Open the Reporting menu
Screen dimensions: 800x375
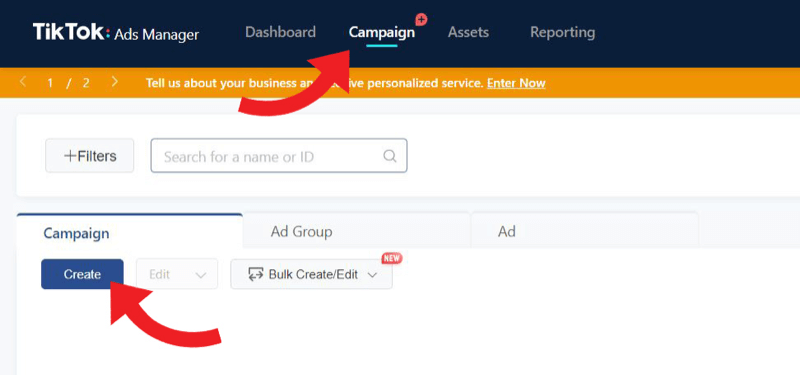pyautogui.click(x=562, y=33)
